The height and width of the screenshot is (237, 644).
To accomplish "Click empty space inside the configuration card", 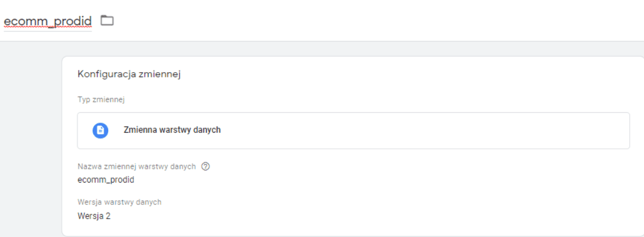I will (x=401, y=189).
